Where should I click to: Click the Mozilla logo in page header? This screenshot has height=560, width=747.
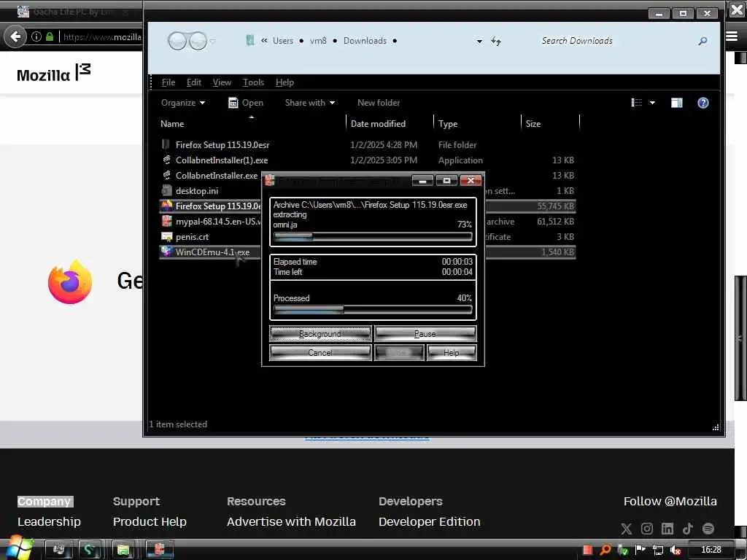tap(53, 74)
